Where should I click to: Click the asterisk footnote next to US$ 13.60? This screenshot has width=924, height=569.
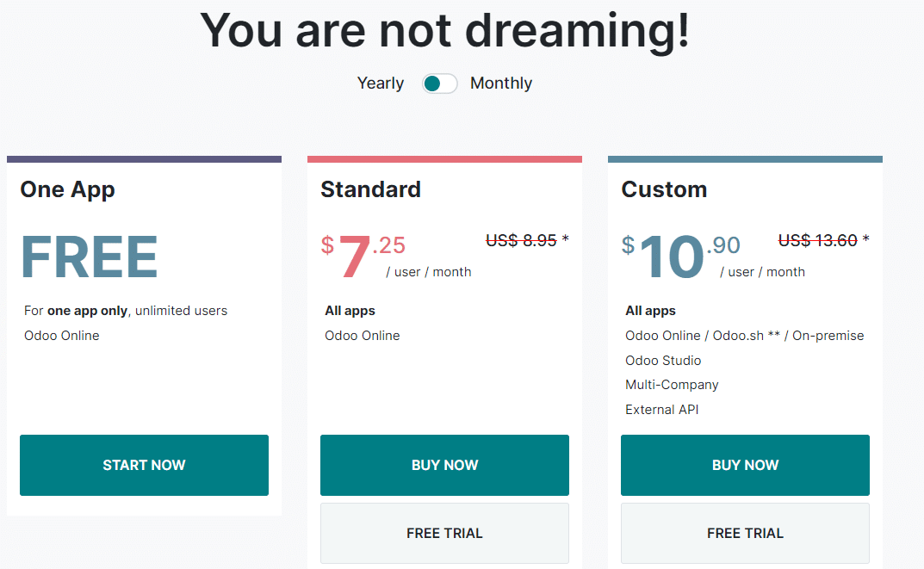865,239
